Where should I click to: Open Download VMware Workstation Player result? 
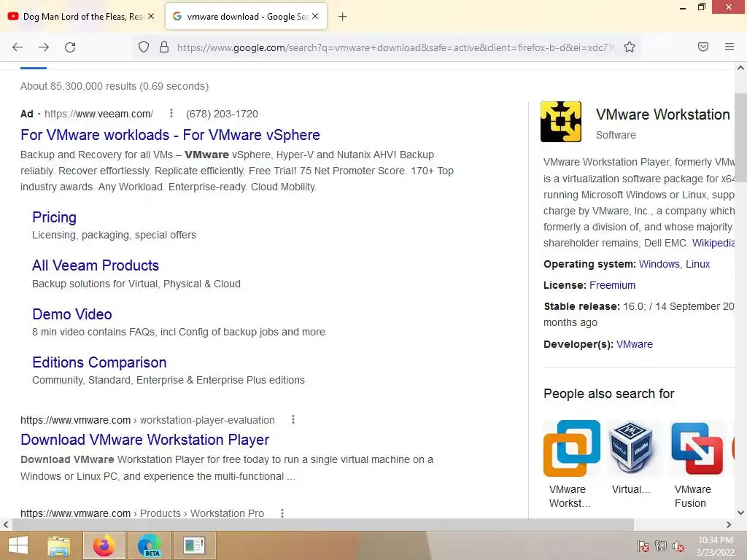145,440
